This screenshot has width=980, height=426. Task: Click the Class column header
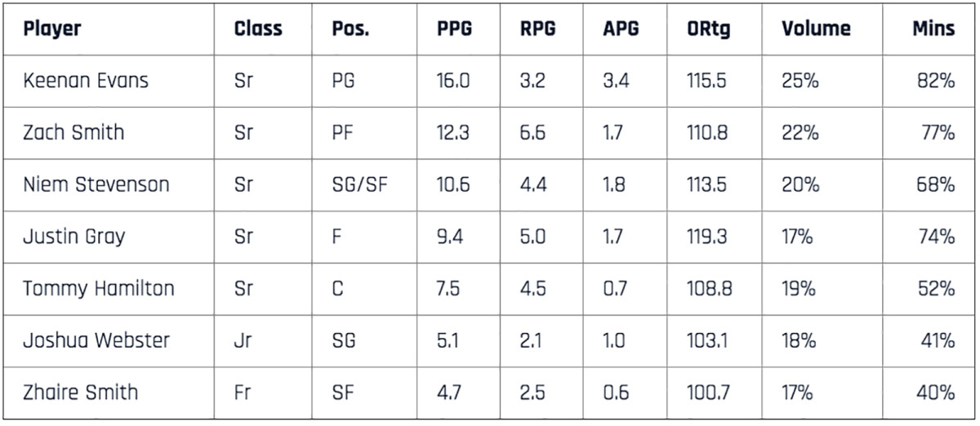click(x=257, y=29)
